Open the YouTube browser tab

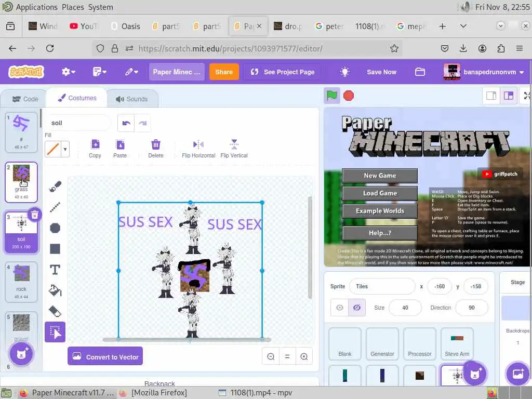click(x=84, y=26)
